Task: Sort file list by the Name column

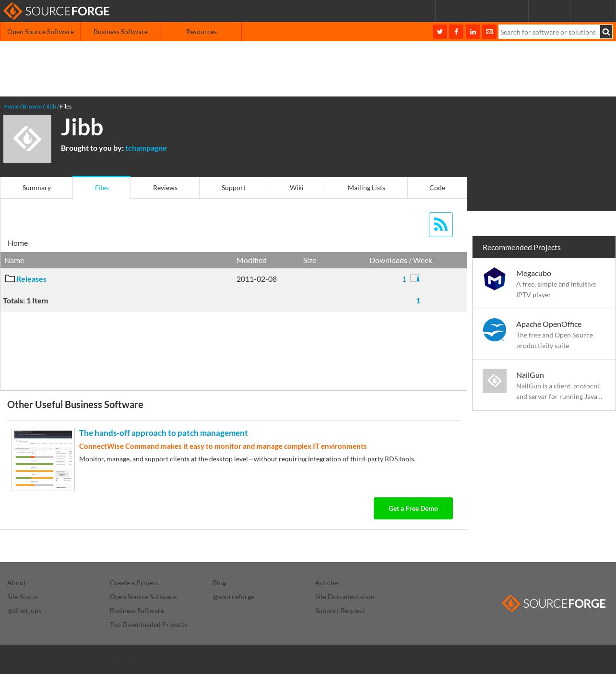Action: 14,260
